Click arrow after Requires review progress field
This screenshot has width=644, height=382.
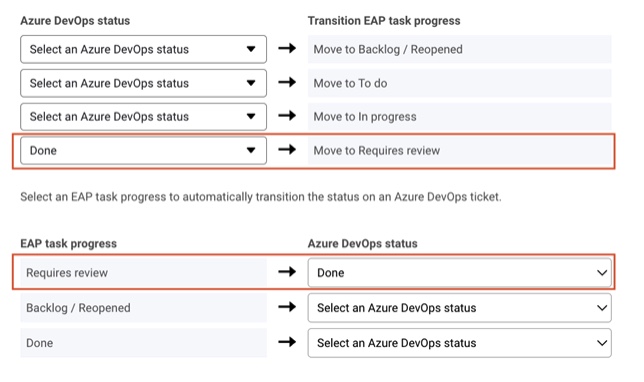pyautogui.click(x=287, y=272)
